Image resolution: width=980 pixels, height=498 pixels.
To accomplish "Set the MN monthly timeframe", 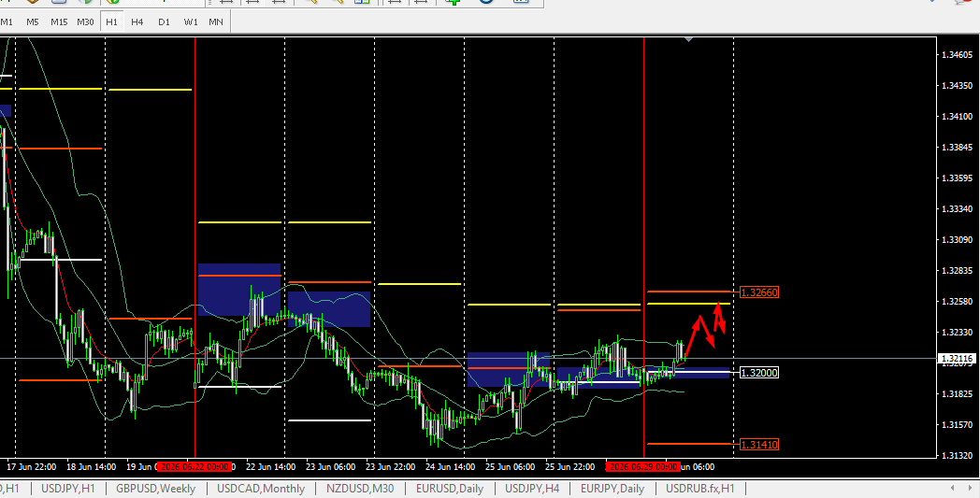I will (x=216, y=21).
